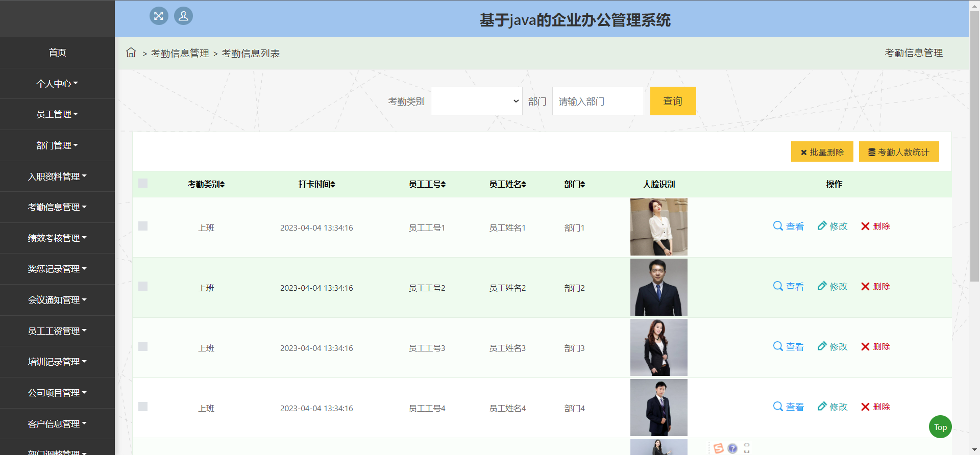The height and width of the screenshot is (455, 980).
Task: Click the 批量删除 button
Action: click(x=822, y=151)
